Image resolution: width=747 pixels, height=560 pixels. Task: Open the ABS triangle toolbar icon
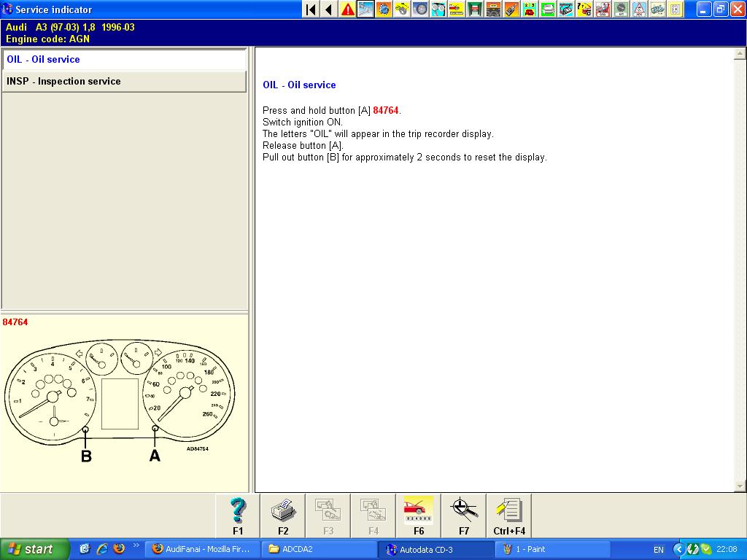638,9
